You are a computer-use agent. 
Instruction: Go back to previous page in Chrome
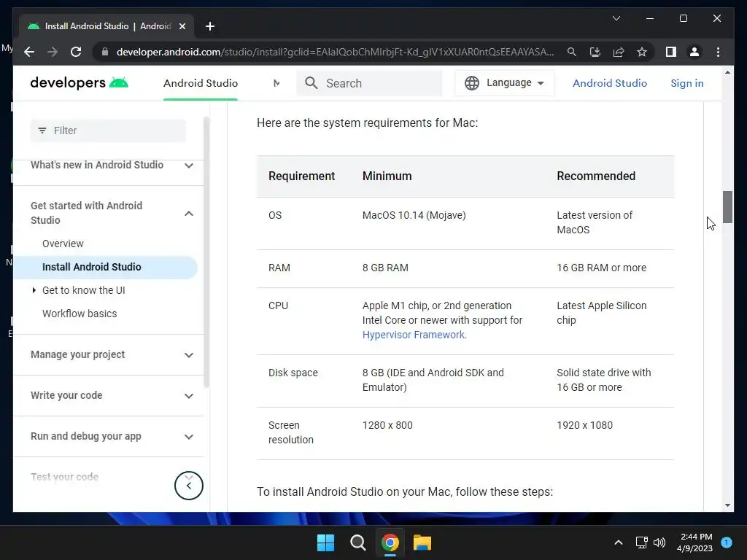coord(29,52)
